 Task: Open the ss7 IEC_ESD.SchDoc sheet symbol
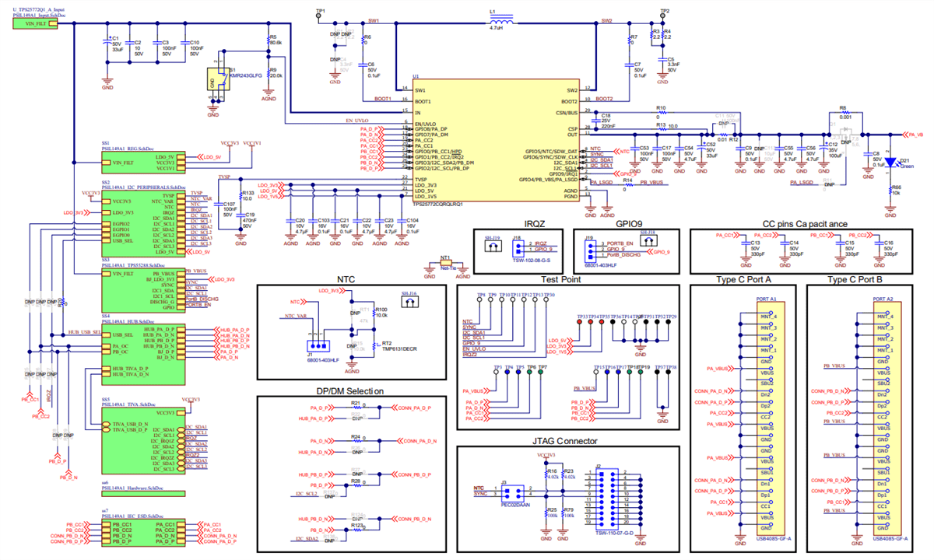pyautogui.click(x=142, y=534)
